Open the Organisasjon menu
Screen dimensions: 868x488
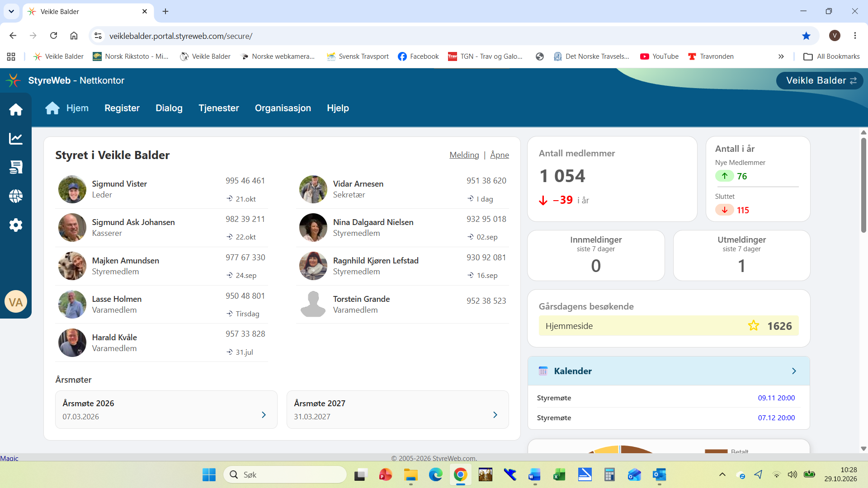pos(283,108)
